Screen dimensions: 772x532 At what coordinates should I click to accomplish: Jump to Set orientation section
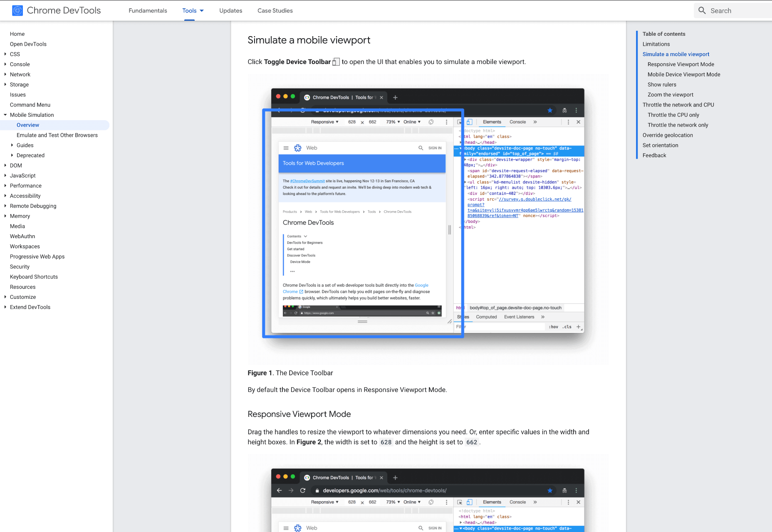tap(660, 145)
